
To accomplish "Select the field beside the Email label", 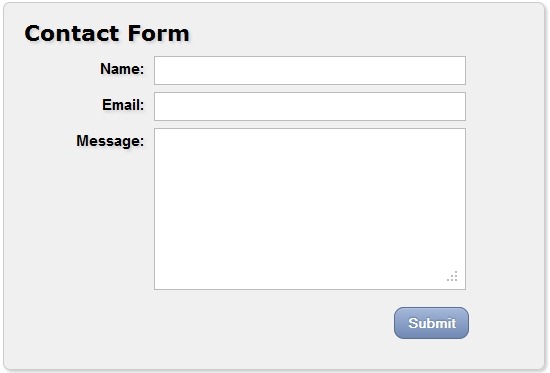I will (310, 106).
